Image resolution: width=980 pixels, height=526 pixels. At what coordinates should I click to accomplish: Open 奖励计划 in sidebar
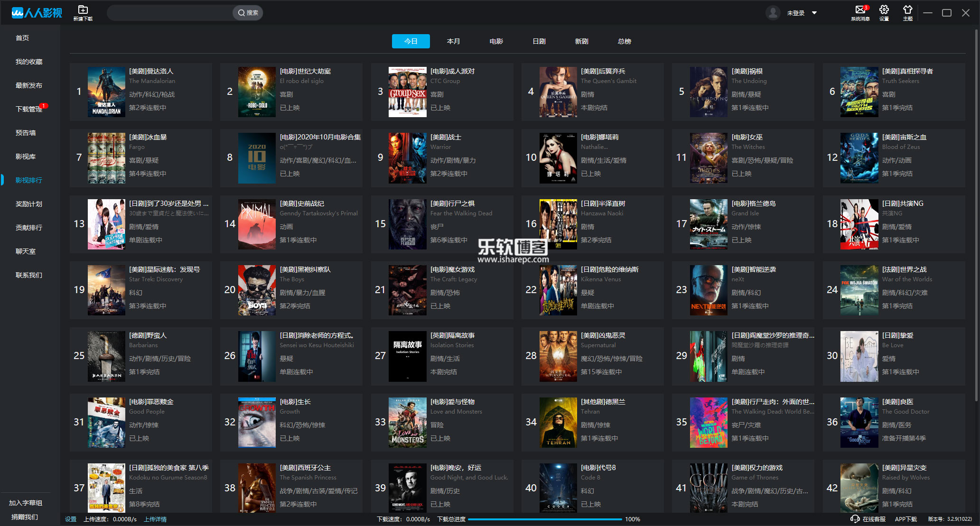(29, 204)
